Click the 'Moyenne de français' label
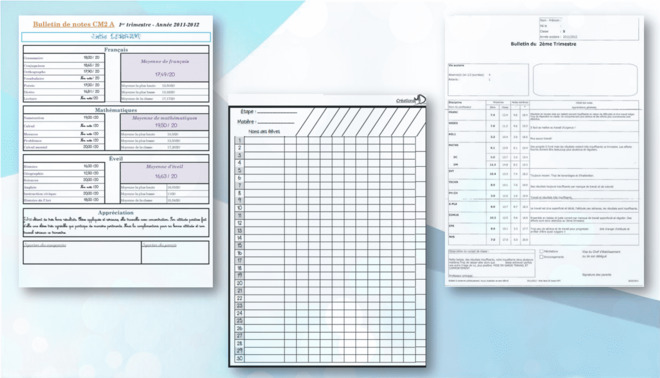This screenshot has width=660, height=378. click(165, 61)
